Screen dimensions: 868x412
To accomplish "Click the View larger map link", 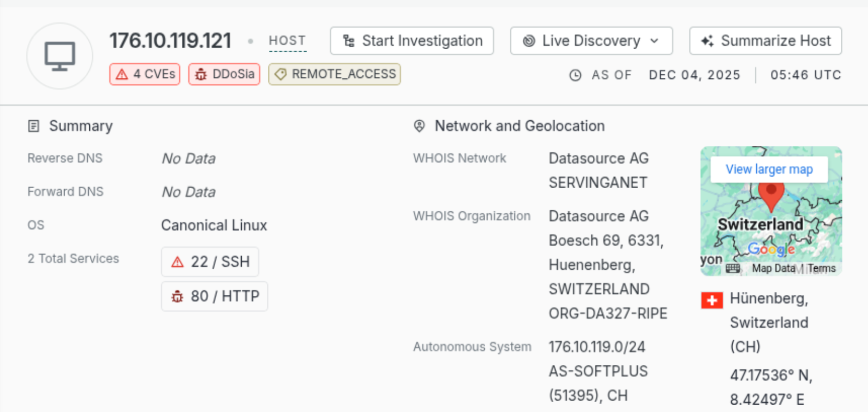I will click(769, 169).
